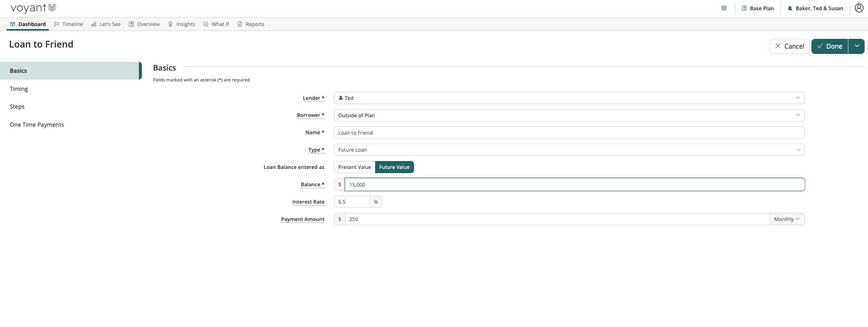
Task: Open the Base Plan selector
Action: pyautogui.click(x=758, y=8)
